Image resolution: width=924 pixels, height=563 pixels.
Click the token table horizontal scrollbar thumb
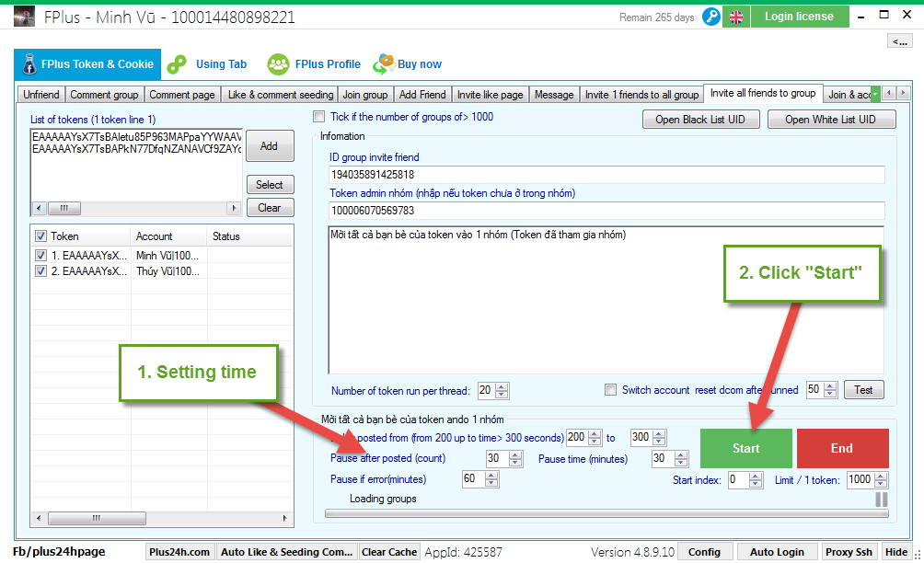click(x=97, y=518)
